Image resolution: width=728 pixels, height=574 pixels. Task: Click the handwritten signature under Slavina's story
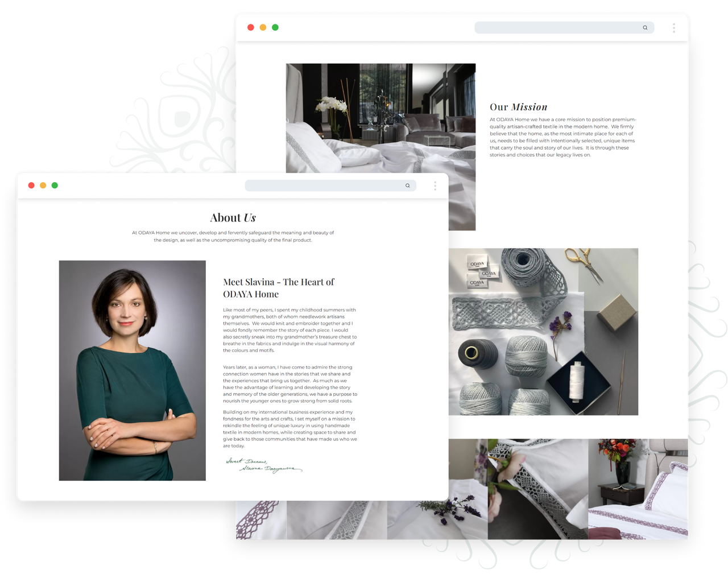click(x=264, y=465)
